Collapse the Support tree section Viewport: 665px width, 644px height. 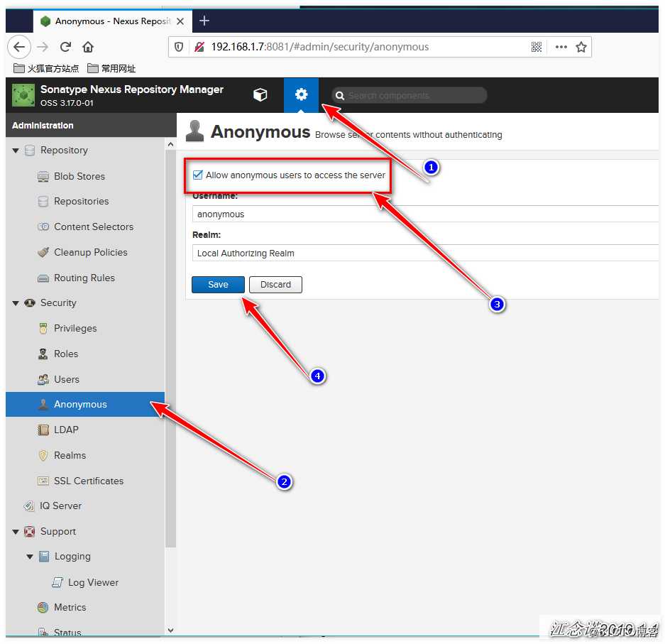[16, 532]
